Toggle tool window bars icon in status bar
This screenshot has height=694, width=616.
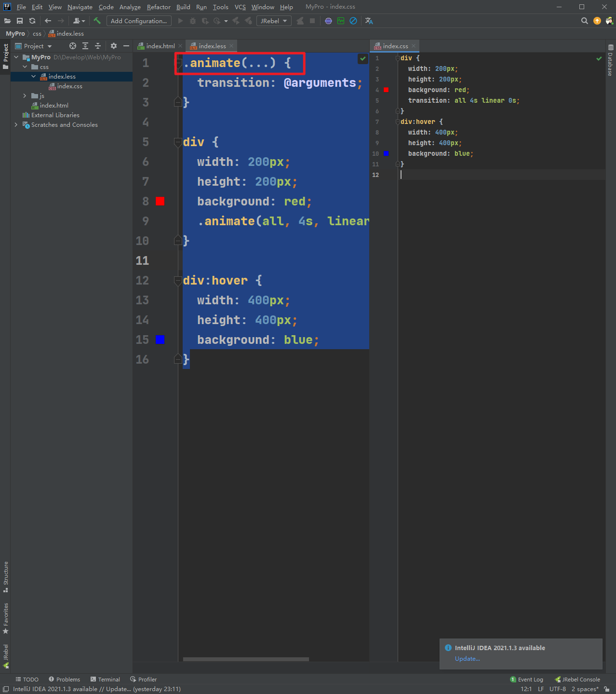(x=6, y=689)
